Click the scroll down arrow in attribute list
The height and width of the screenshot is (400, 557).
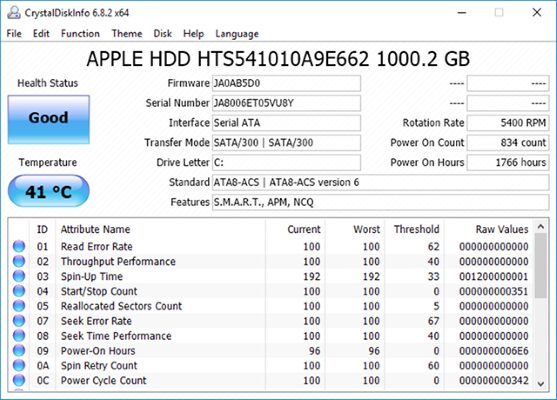[x=541, y=384]
